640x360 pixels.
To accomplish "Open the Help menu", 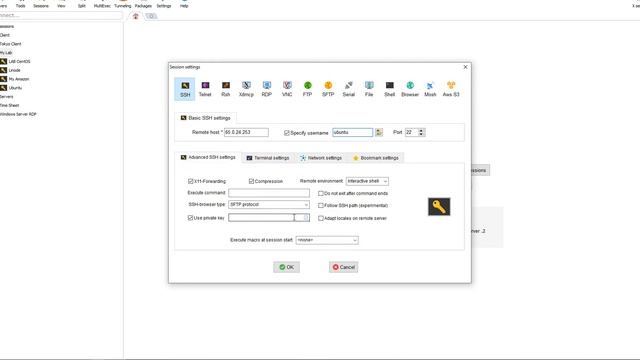I will (184, 6).
